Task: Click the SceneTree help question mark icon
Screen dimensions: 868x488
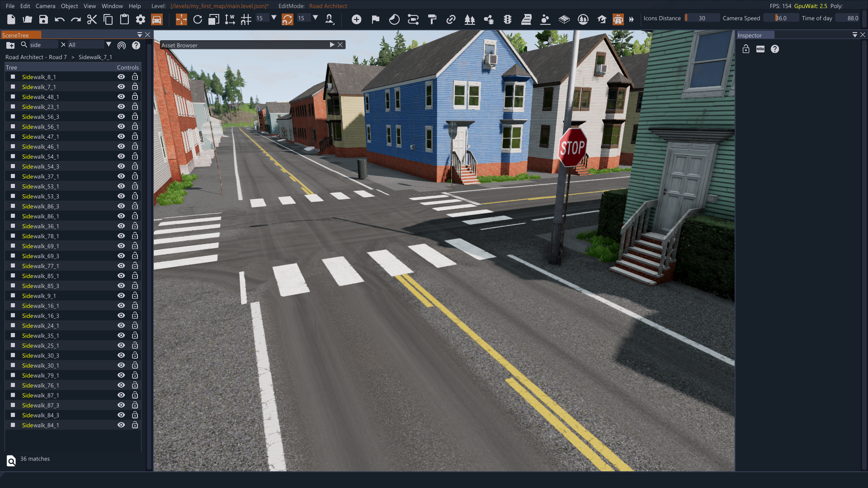Action: [x=136, y=45]
